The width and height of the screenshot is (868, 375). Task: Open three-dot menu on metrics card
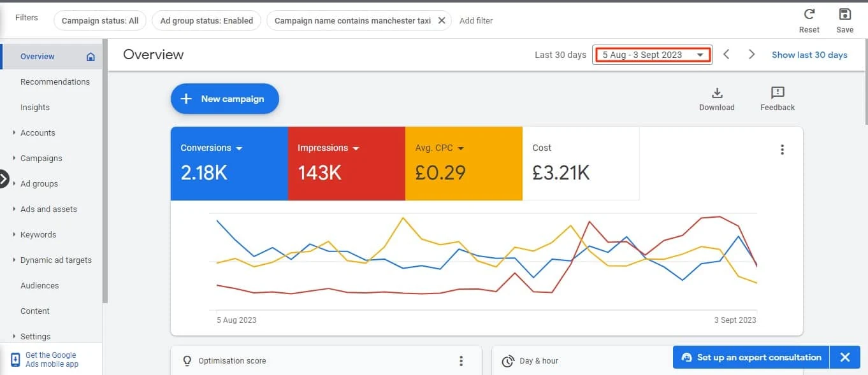click(x=782, y=150)
